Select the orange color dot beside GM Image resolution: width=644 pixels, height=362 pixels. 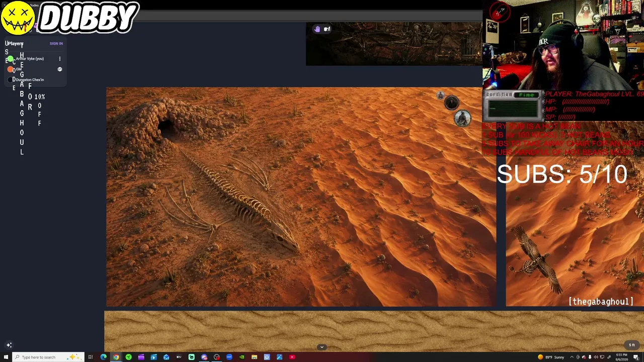click(x=10, y=69)
